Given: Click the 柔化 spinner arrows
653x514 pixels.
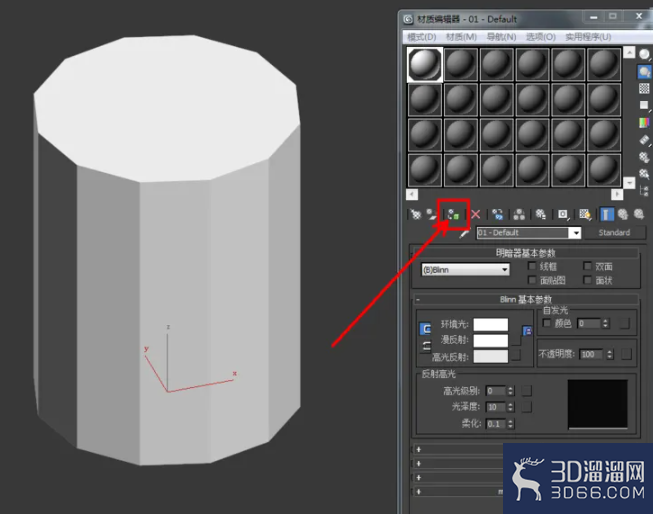Looking at the screenshot, I should pyautogui.click(x=511, y=424).
